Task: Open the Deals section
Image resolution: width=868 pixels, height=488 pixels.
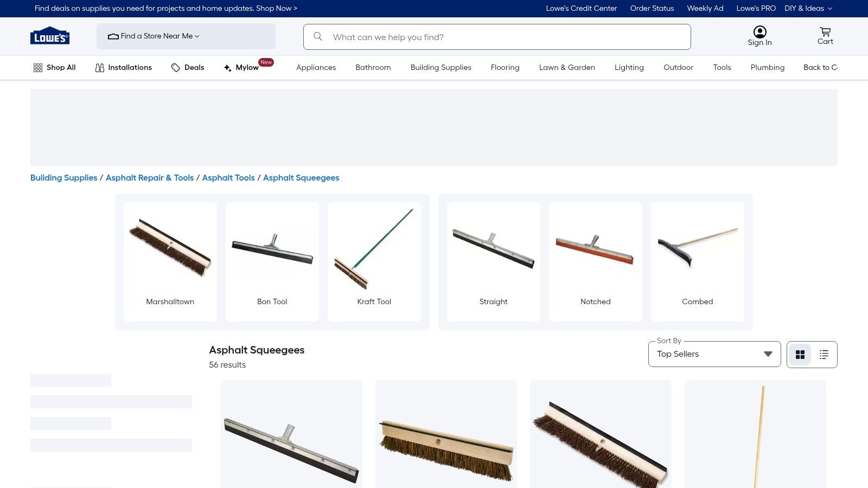Action: coord(187,67)
